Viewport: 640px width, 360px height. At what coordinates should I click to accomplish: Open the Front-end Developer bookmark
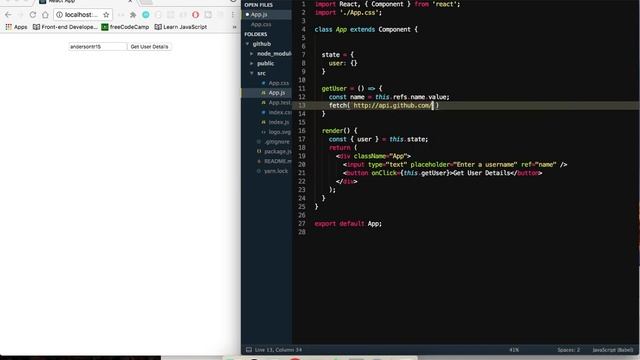point(65,27)
